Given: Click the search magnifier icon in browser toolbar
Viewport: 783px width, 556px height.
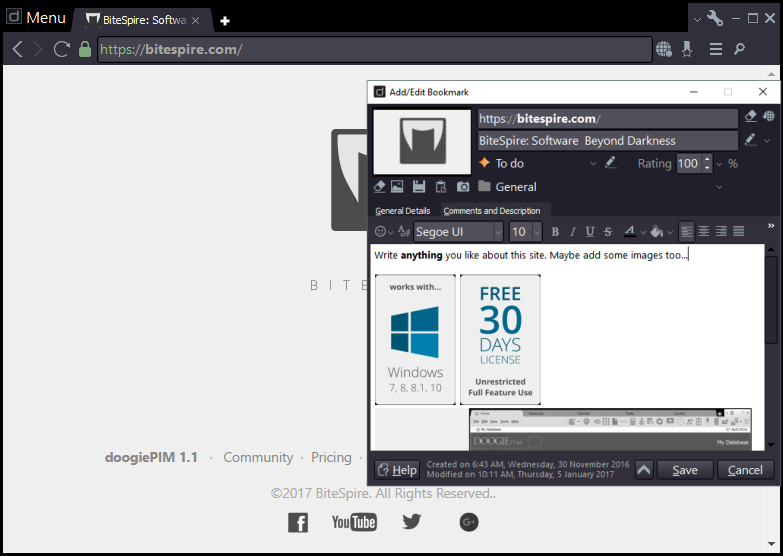Looking at the screenshot, I should click(x=740, y=49).
